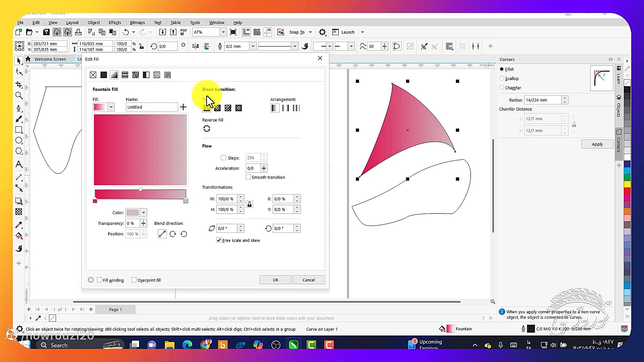Select the Fillet radio button
644x362 pixels.
(502, 69)
